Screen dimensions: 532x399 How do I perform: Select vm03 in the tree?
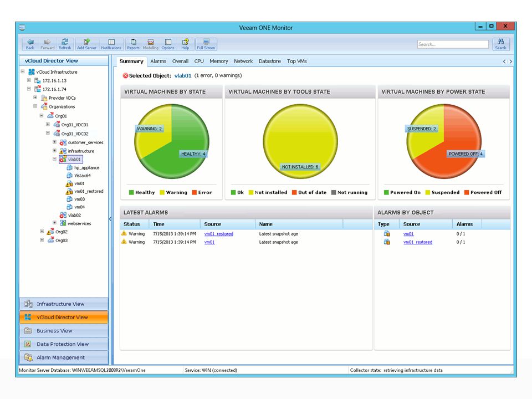coord(80,199)
